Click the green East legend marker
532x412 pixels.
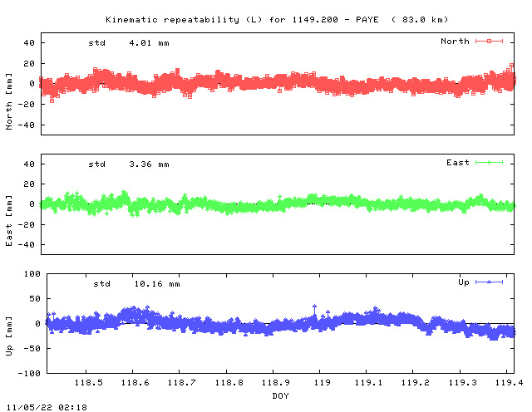[489, 163]
